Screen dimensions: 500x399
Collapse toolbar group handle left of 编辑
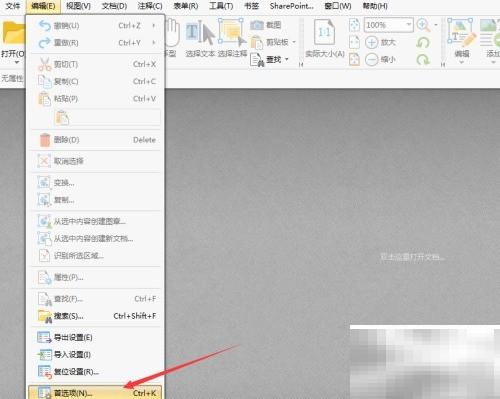pos(443,65)
